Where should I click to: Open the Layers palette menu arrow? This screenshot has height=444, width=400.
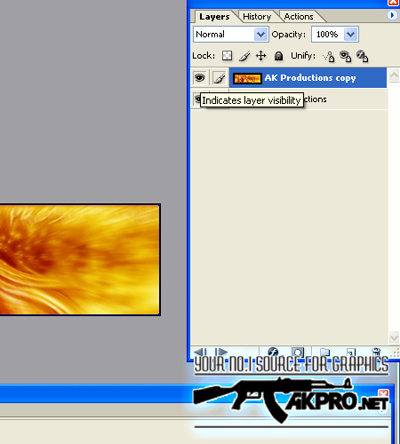tap(392, 15)
